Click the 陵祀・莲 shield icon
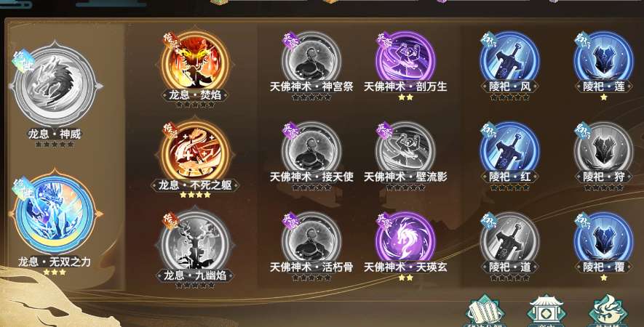 coord(604,61)
